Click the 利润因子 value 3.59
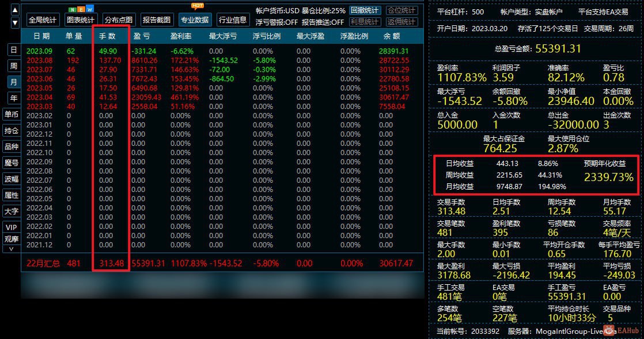Image resolution: width=644 pixels, height=339 pixels. click(503, 78)
